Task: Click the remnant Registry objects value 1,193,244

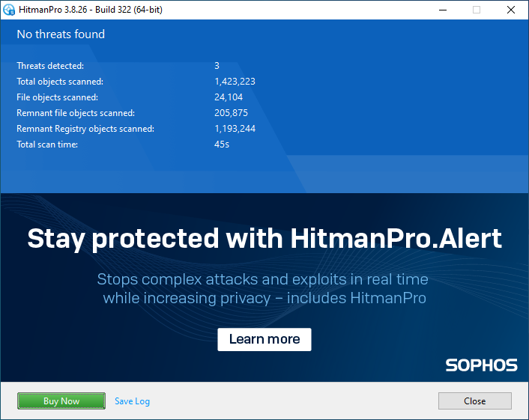Action: pos(235,129)
